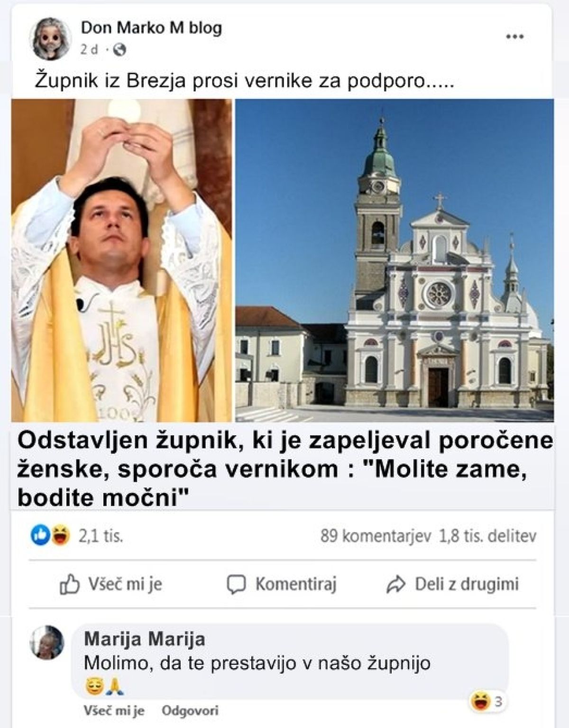View the 2,1 tis. reactions list

[101, 536]
